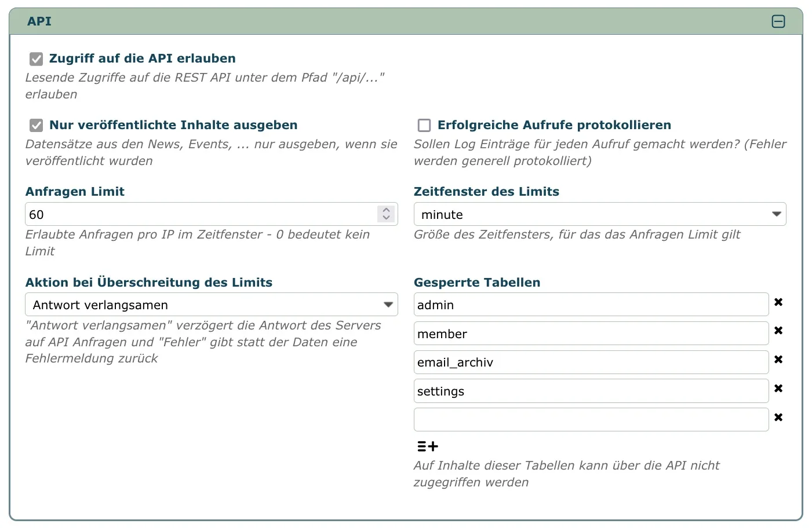812x531 pixels.
Task: Select the email_archiv table input
Action: [591, 362]
